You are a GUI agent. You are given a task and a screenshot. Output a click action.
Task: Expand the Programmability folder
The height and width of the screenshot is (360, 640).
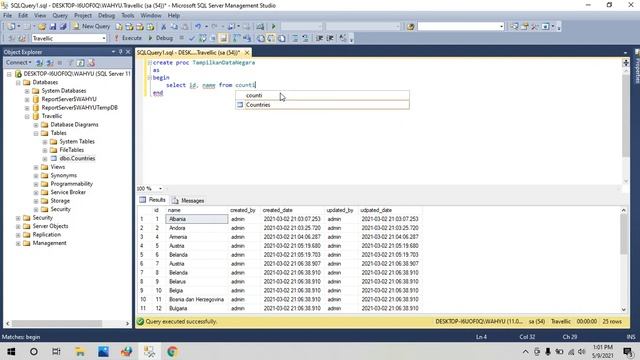coord(36,184)
